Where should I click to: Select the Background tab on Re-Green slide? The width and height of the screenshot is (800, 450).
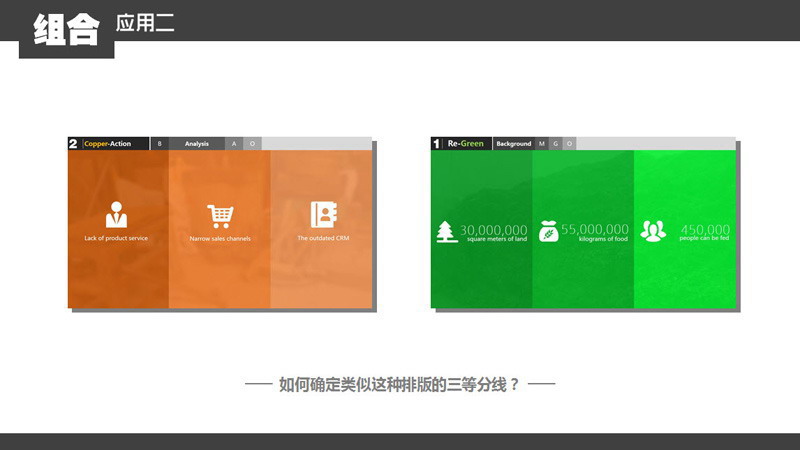514,144
